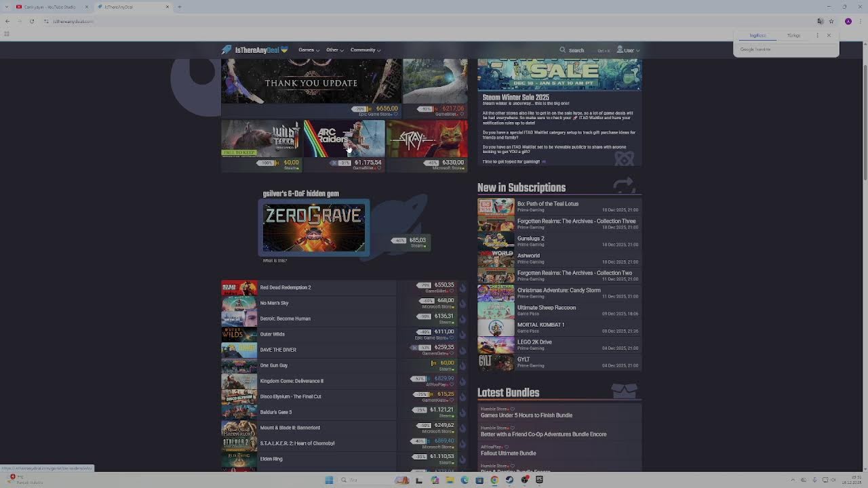Image resolution: width=868 pixels, height=488 pixels.
Task: Open the Kingdom Come: Deliverance II link
Action: click(x=292, y=381)
